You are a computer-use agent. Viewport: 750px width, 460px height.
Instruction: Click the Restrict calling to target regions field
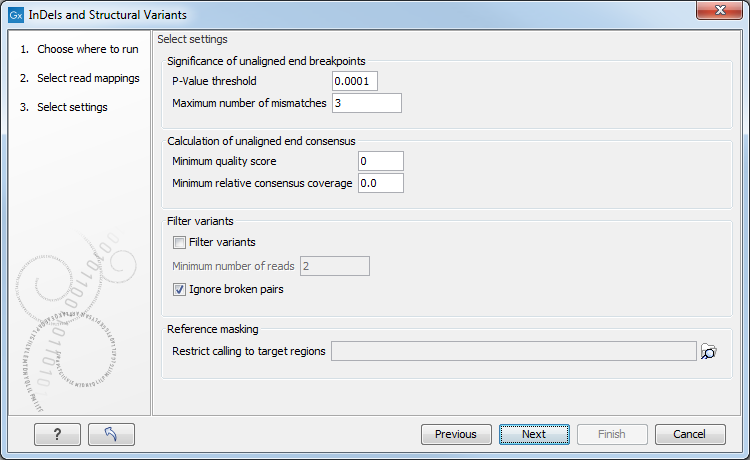tap(513, 351)
